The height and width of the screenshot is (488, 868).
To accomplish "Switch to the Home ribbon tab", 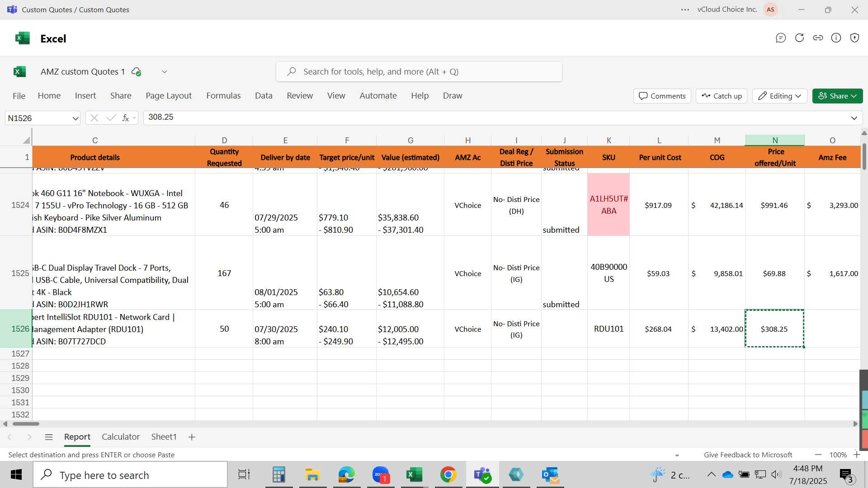I will click(49, 96).
